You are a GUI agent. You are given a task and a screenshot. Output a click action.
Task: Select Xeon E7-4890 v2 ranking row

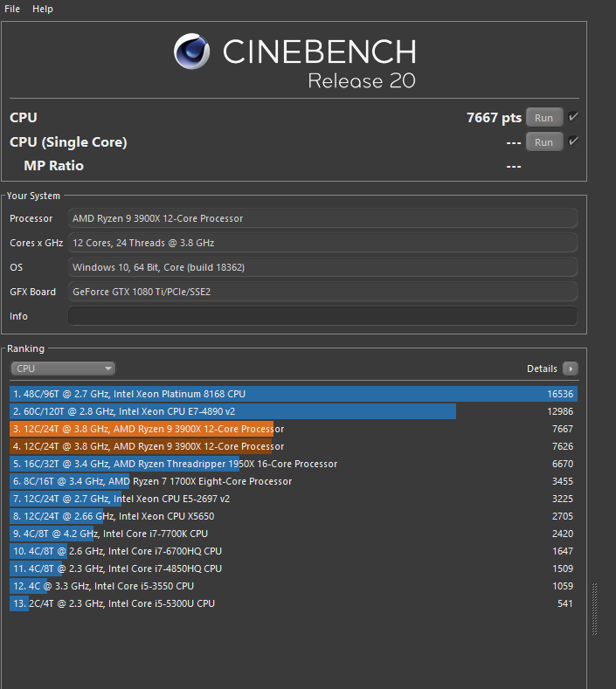[x=294, y=411]
